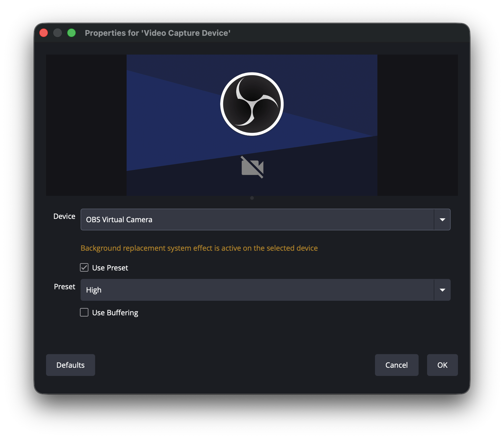Open the OBS Virtual Camera device list

coord(257,219)
